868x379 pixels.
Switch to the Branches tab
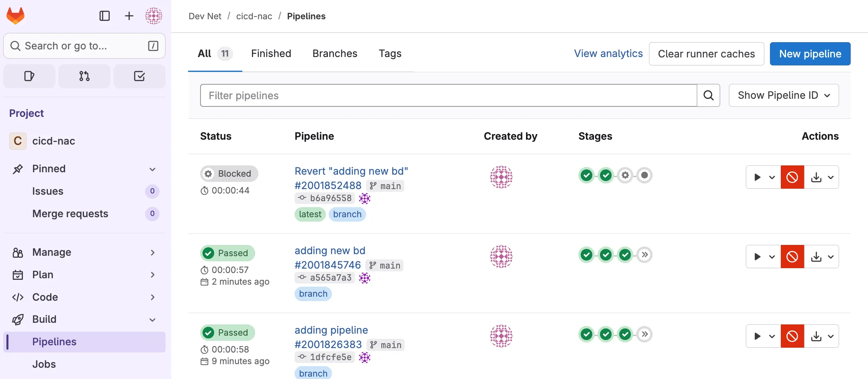coord(335,53)
